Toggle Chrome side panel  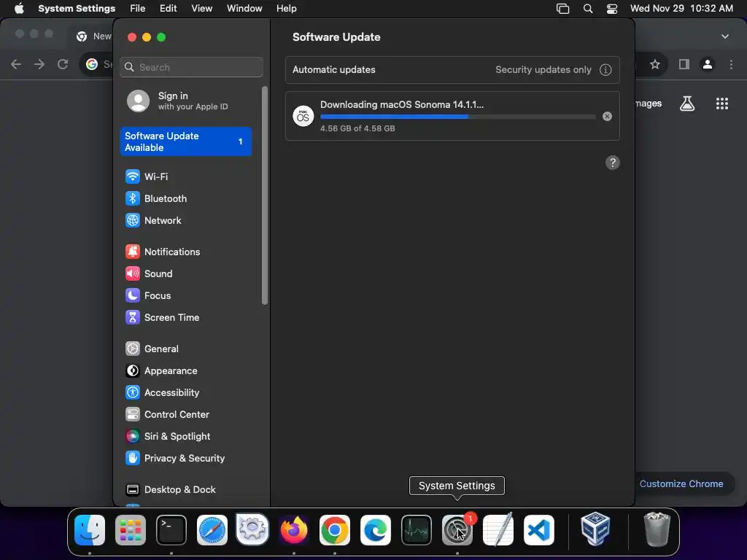point(684,64)
